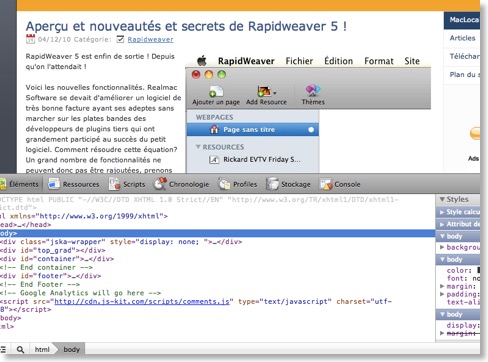The image size is (488, 362).
Task: Click the End container comment line
Action: pos(46,267)
